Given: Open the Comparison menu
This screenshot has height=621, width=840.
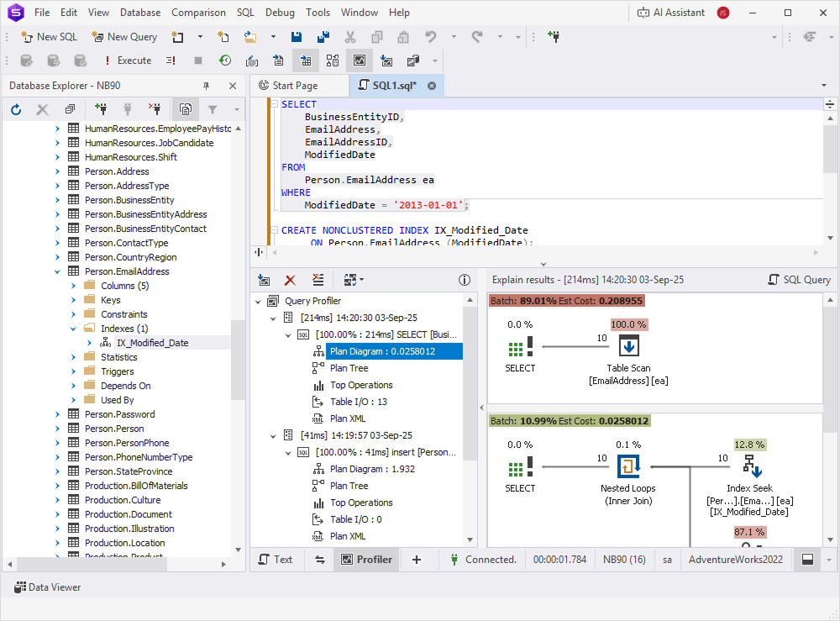Looking at the screenshot, I should 198,12.
